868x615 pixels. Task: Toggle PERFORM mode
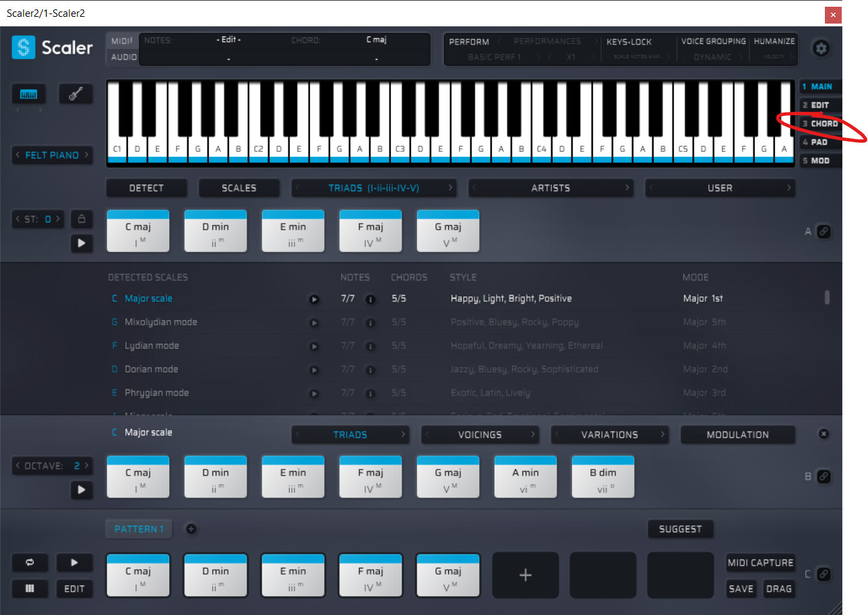tap(469, 42)
